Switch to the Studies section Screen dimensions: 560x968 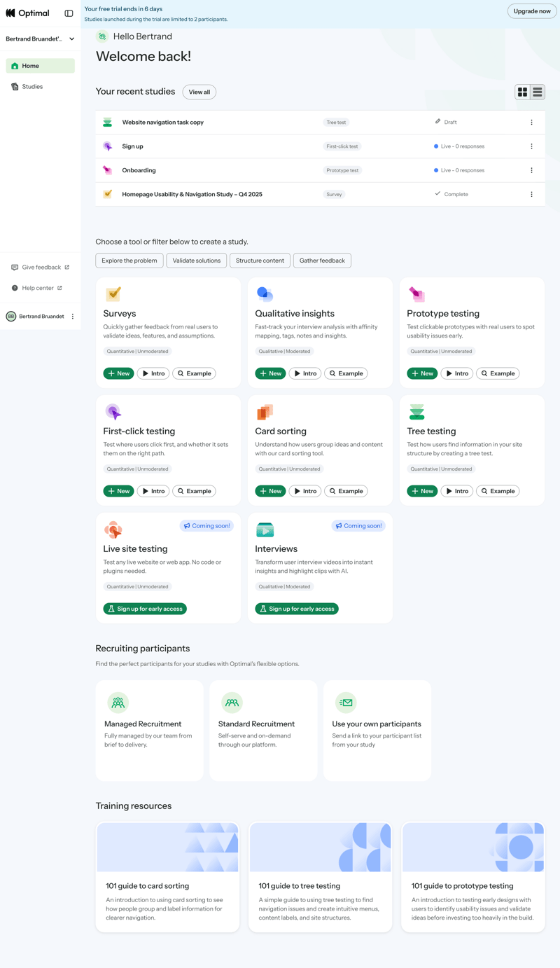pyautogui.click(x=31, y=86)
